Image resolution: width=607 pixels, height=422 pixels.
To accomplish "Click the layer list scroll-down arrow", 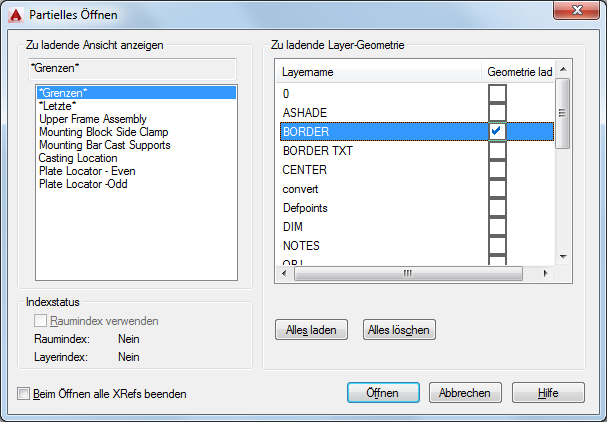I will tap(563, 257).
